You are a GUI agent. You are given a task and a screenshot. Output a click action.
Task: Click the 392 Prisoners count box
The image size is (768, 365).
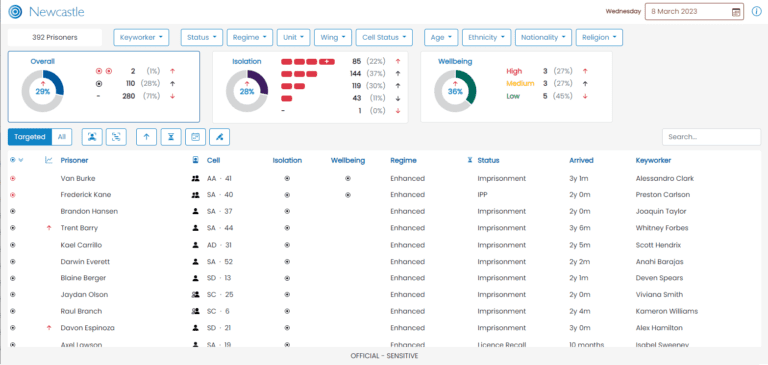[55, 37]
